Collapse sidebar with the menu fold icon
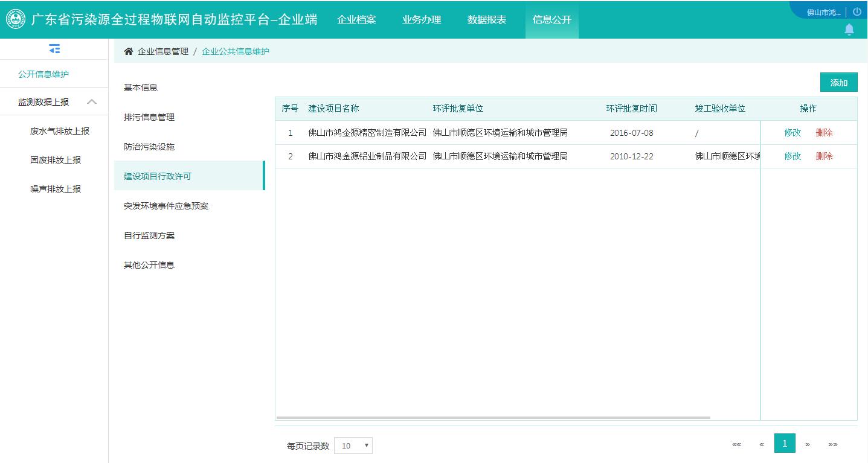Viewport: 868px width, 463px height. [54, 49]
